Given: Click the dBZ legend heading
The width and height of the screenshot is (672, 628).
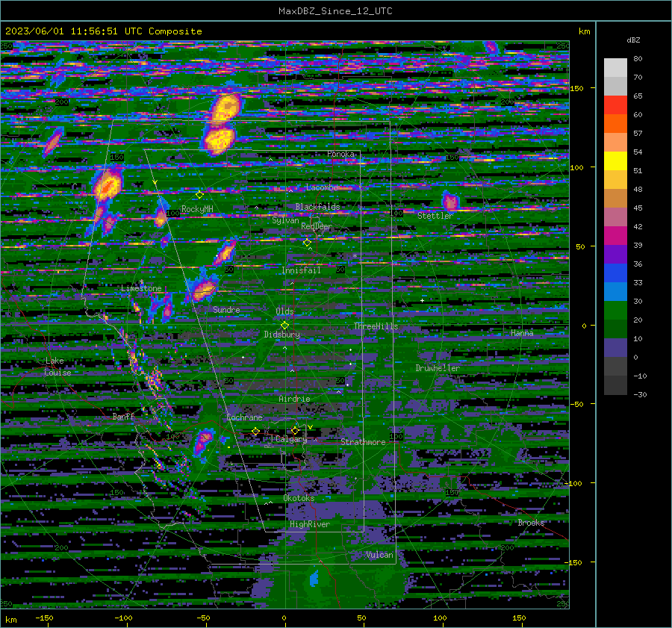Looking at the screenshot, I should point(633,40).
